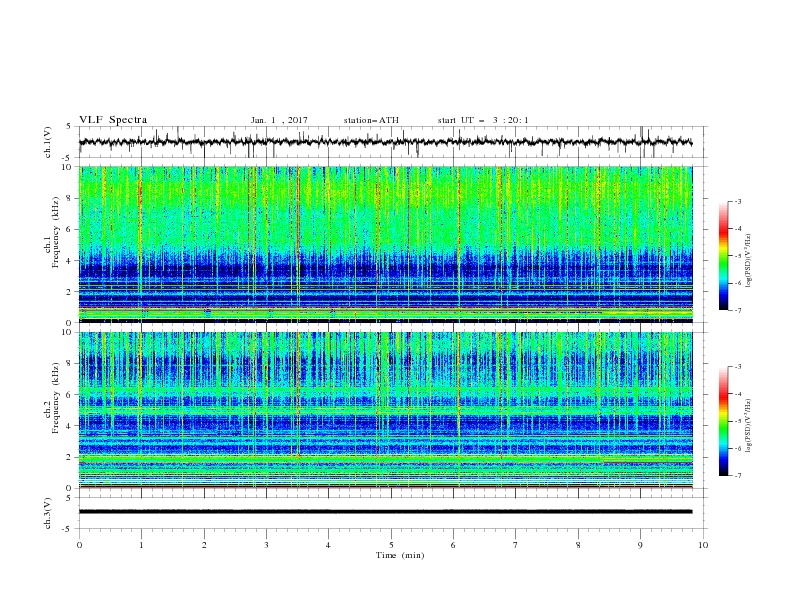The width and height of the screenshot is (792, 612).
Task: Click the "8" kHz tick on ch.1 frequency axis
Action: (x=70, y=198)
